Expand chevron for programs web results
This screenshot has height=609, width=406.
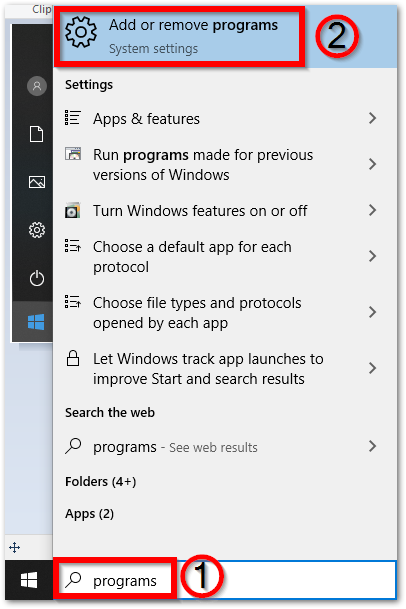[372, 446]
